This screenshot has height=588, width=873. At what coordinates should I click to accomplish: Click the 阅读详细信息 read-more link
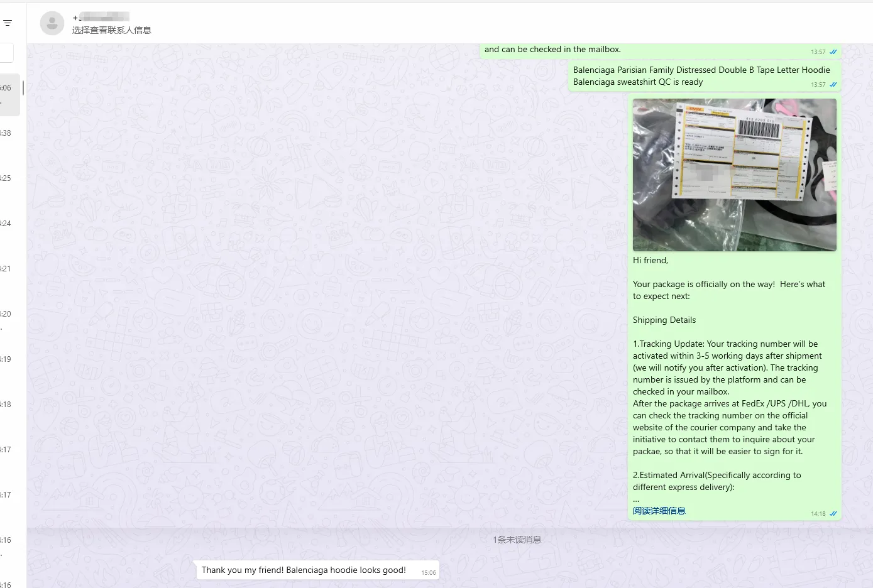click(x=659, y=511)
